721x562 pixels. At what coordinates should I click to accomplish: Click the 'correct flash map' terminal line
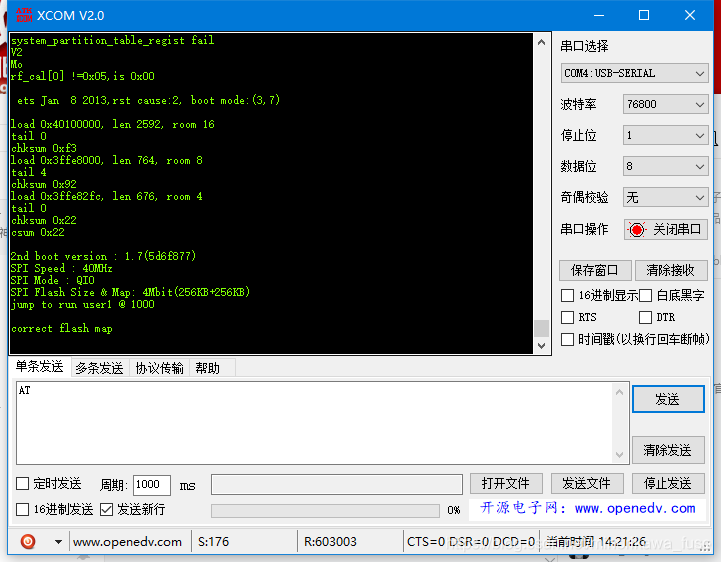[x=62, y=328]
